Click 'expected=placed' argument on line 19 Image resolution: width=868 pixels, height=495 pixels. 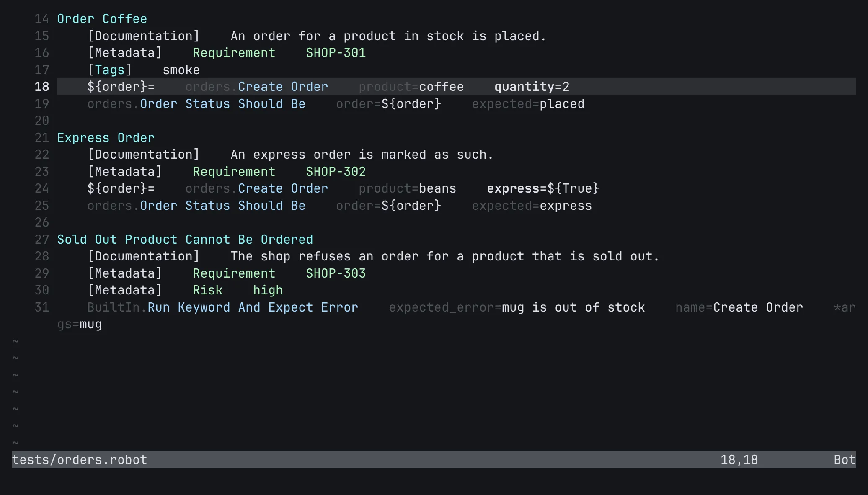pos(528,104)
